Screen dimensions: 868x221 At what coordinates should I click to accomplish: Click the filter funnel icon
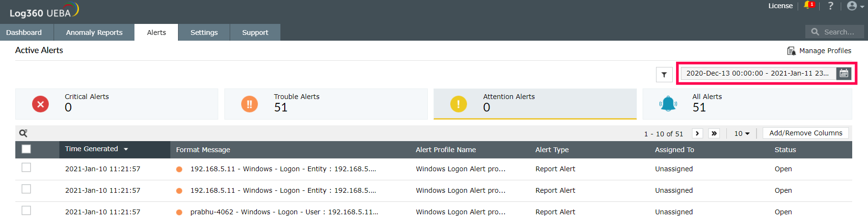tap(664, 75)
